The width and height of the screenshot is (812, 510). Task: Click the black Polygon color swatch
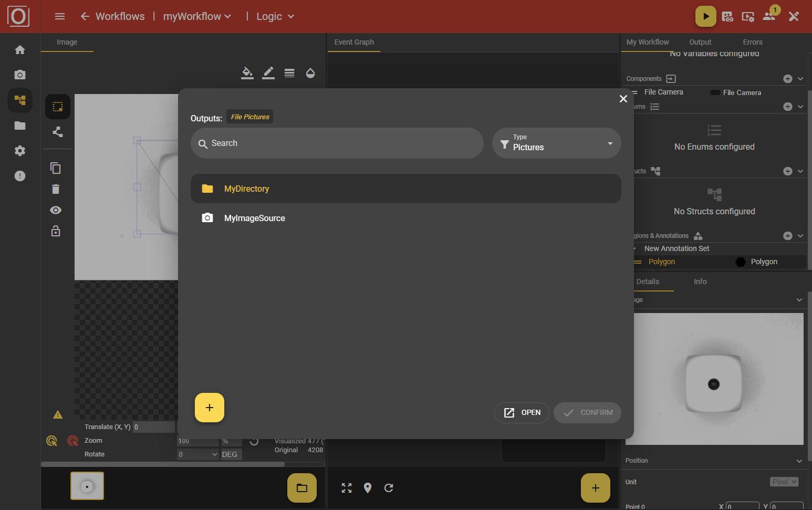pos(741,262)
